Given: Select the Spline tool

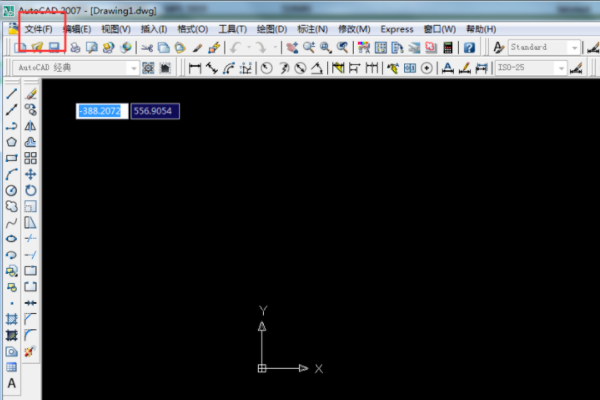Looking at the screenshot, I should pos(11,222).
